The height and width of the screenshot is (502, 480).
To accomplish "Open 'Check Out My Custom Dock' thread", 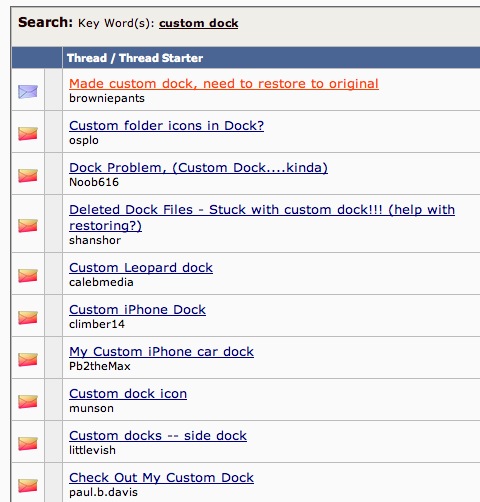I will click(x=161, y=478).
